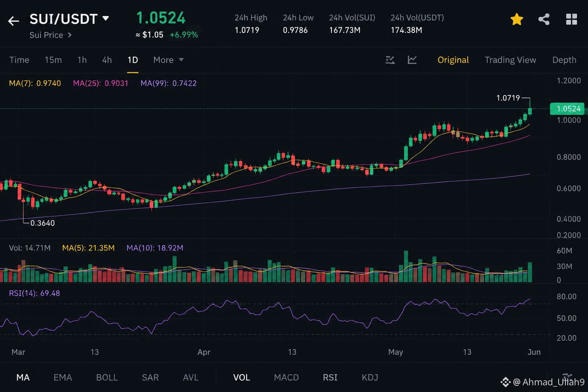Select the 1h interval
This screenshot has height=392, width=588.
(82, 60)
